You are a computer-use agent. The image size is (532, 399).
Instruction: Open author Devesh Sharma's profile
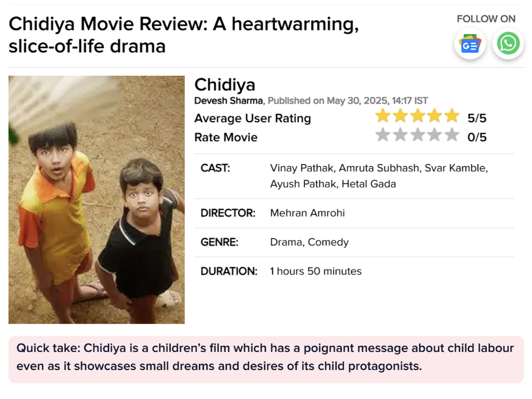coord(229,101)
